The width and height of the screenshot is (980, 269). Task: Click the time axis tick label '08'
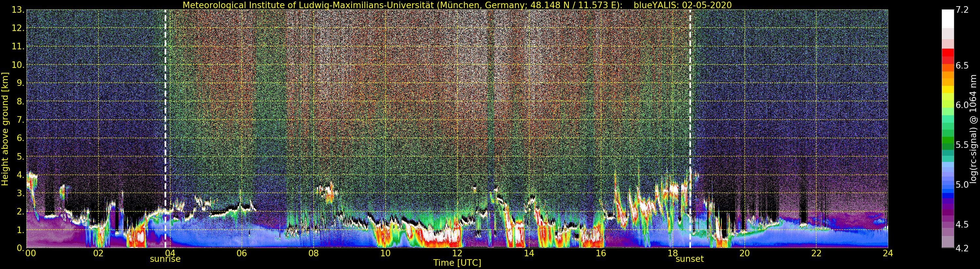(313, 253)
